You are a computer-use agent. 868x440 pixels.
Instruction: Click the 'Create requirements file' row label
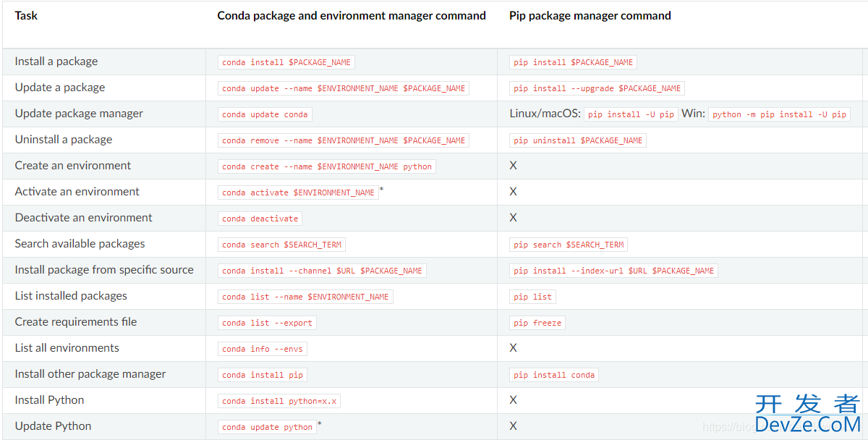click(x=76, y=322)
